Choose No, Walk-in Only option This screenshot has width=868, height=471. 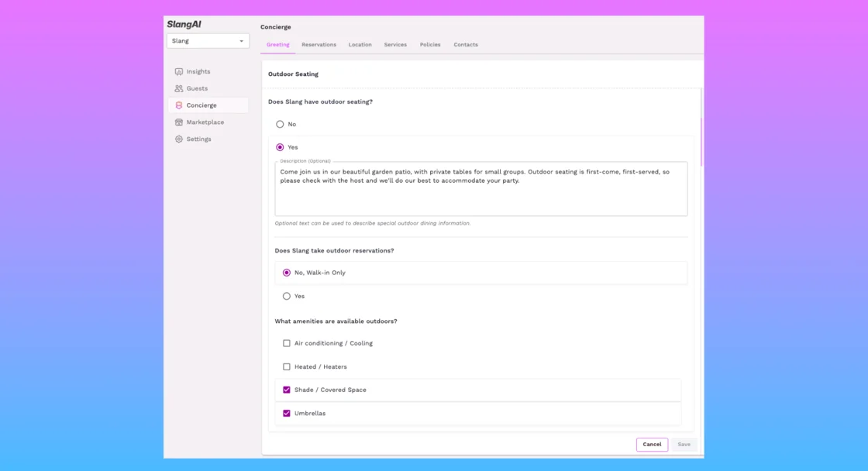[286, 273]
